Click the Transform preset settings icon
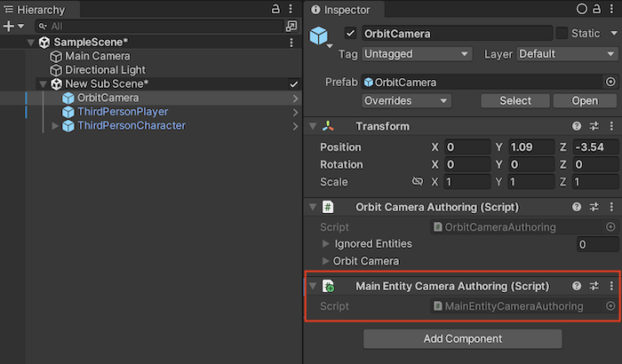 pos(594,127)
